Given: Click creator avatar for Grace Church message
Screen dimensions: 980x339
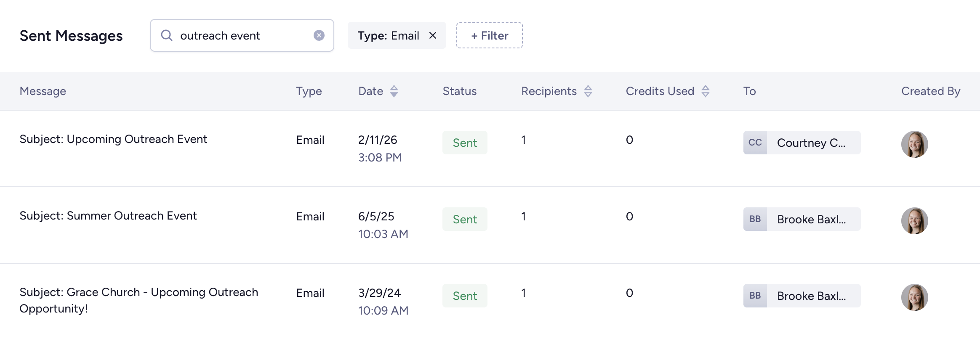Looking at the screenshot, I should click(x=914, y=297).
